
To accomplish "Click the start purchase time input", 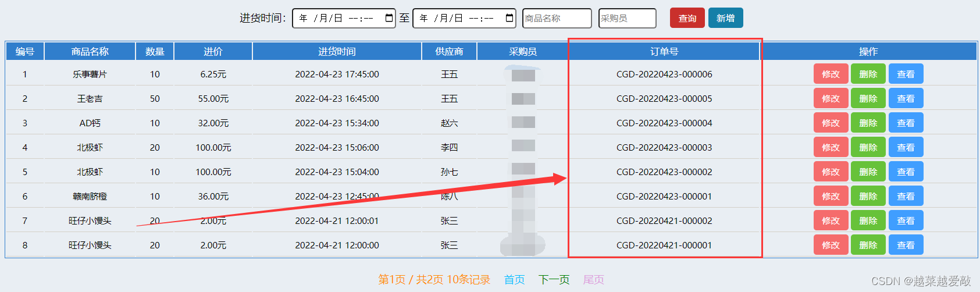I will click(344, 18).
